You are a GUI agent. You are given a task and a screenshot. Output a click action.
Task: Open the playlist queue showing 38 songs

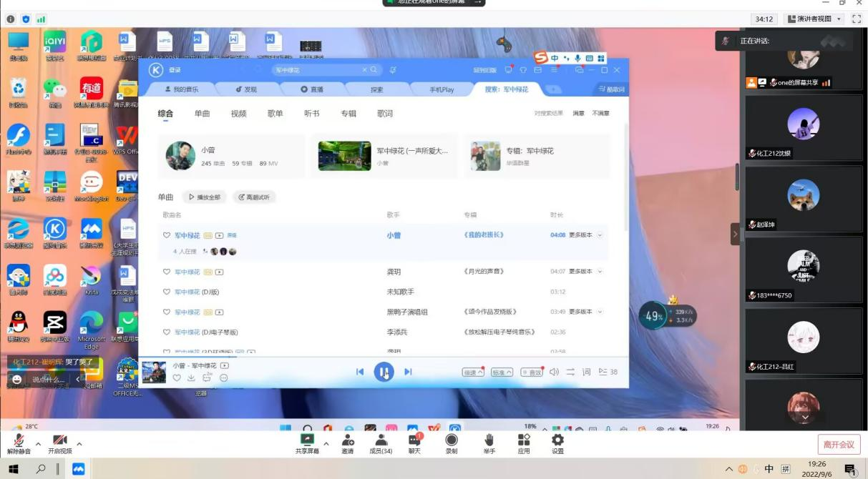pos(608,372)
